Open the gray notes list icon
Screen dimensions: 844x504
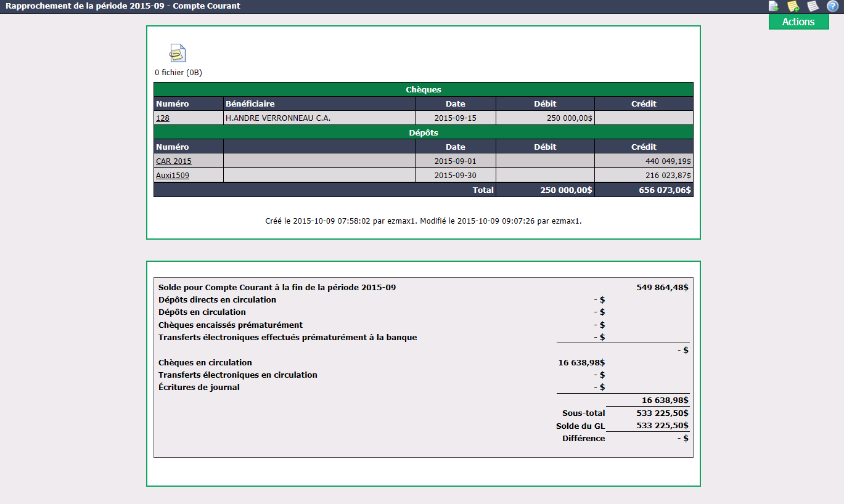(x=813, y=6)
